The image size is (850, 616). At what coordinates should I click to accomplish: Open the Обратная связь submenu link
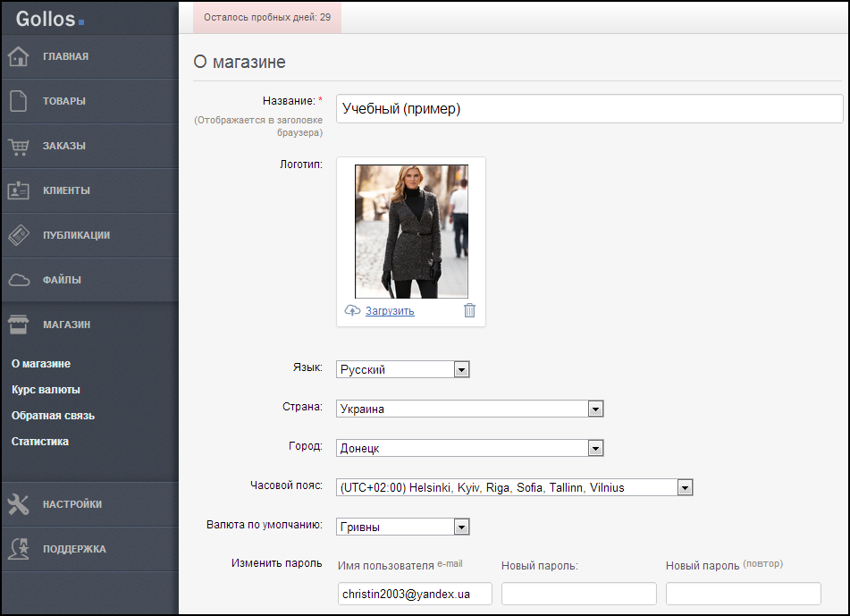click(x=53, y=416)
